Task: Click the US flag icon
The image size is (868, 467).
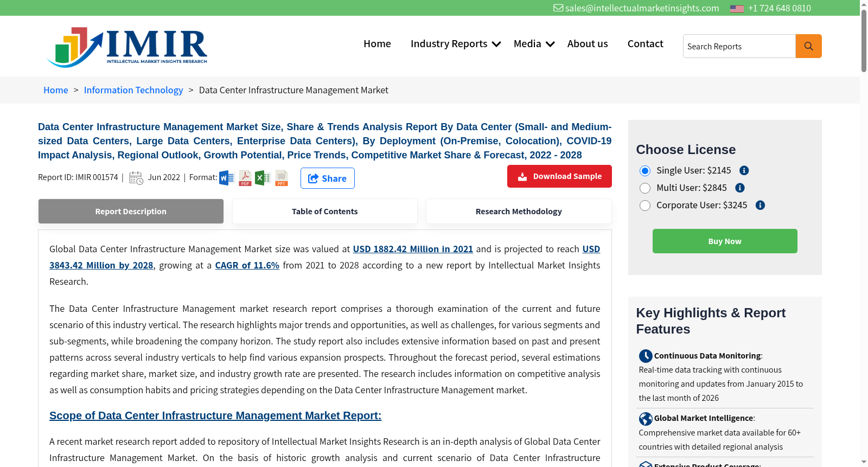Action: point(737,8)
